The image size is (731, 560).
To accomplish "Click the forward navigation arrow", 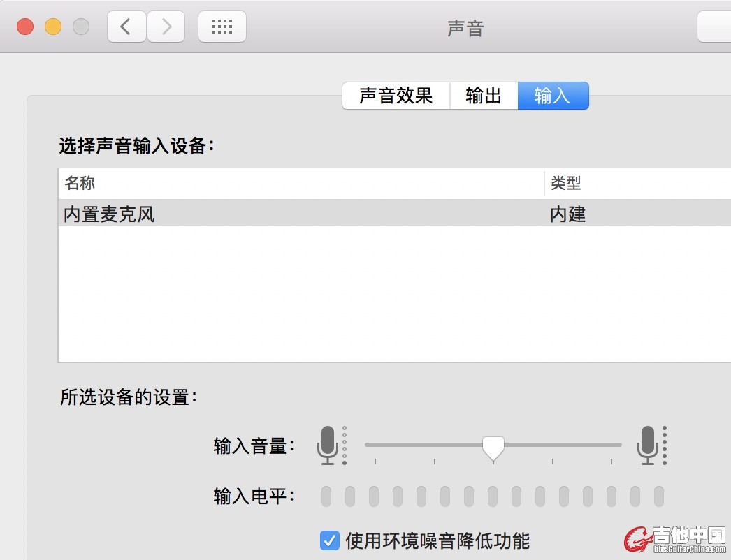I will [166, 27].
